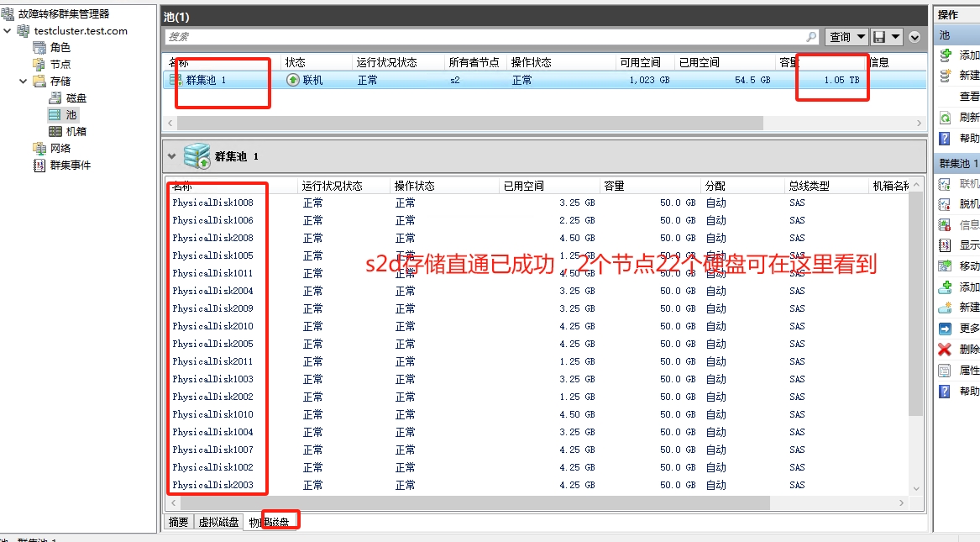
Task: Click the upper 帮助 icon in actions
Action: (x=946, y=138)
